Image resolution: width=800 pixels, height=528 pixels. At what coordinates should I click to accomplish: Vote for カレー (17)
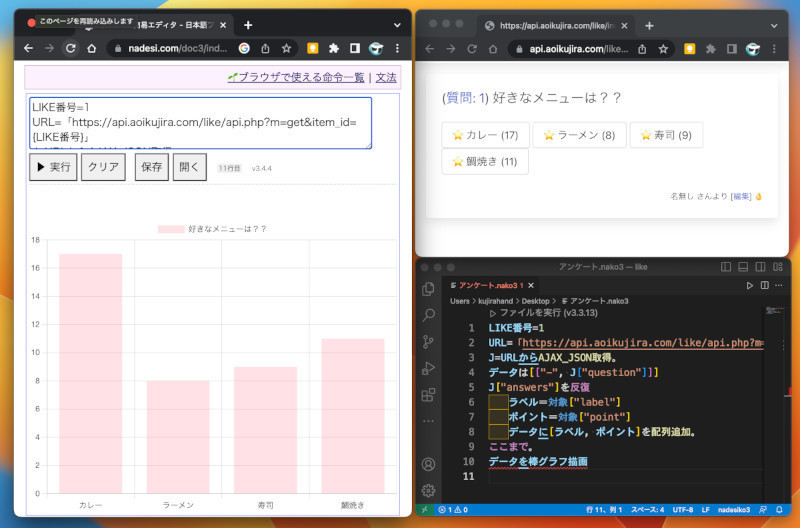[485, 135]
